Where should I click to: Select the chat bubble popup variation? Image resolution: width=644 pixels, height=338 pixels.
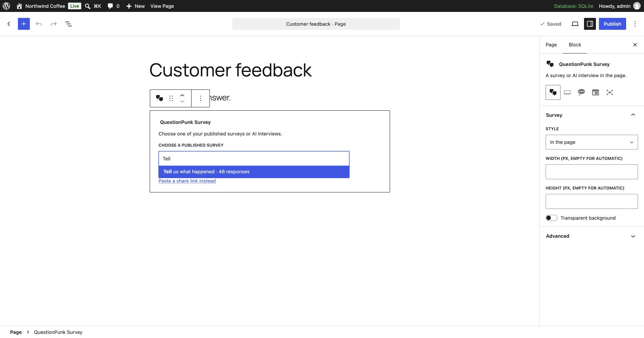pos(581,92)
